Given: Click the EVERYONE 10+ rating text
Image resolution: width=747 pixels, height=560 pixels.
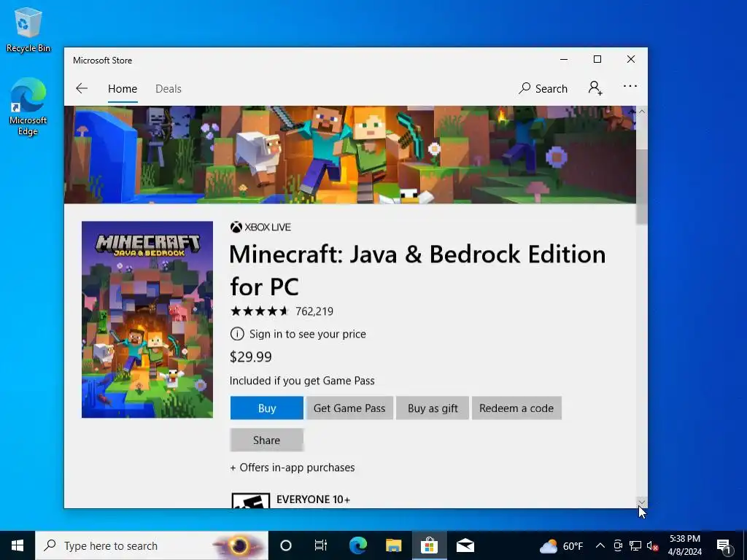Looking at the screenshot, I should click(x=313, y=499).
